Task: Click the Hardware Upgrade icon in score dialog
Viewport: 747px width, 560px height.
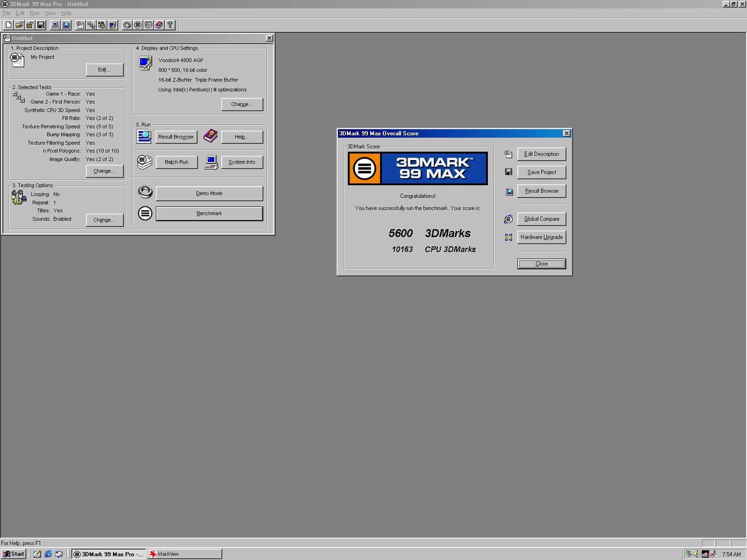Action: tap(508, 237)
